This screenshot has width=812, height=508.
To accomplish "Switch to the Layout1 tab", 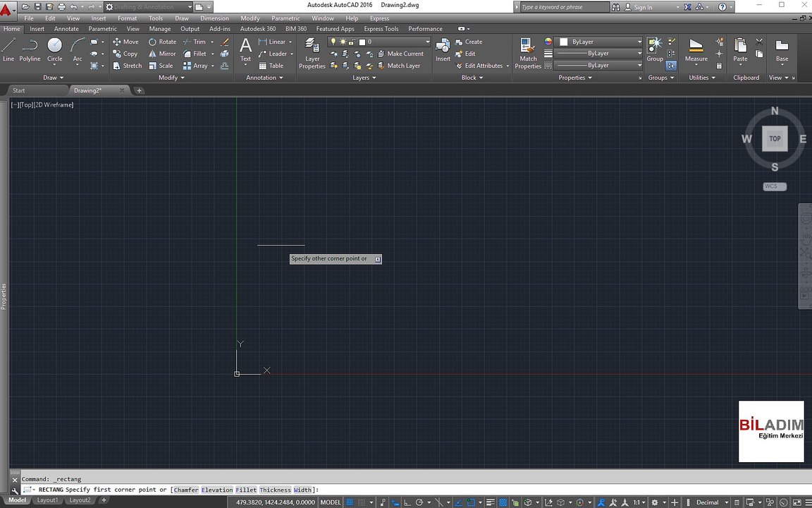I will coord(47,500).
